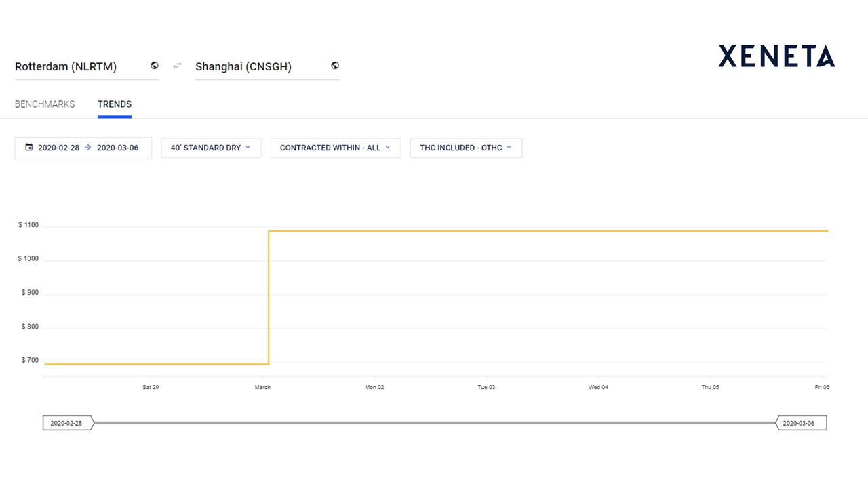Click the Sat 29 date label
Screen dimensions: 868x488
(x=151, y=387)
